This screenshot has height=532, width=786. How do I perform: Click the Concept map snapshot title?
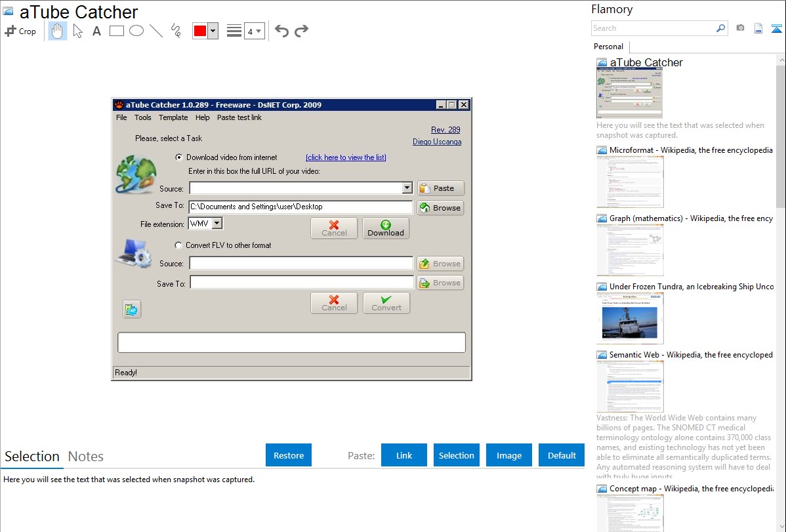pos(691,488)
